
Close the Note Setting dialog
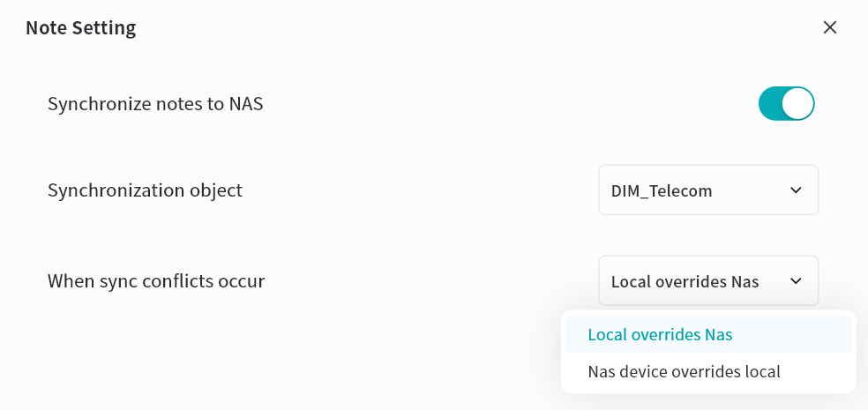829,27
